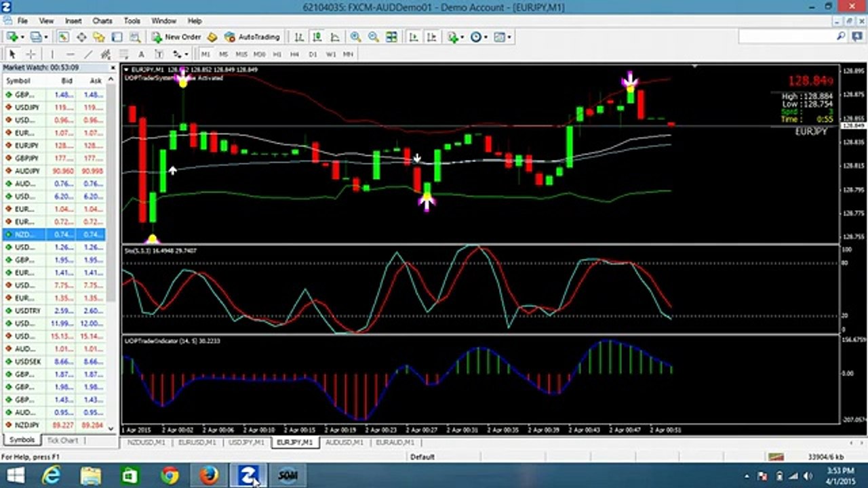Open Internet Explorer from the taskbar
Image resolution: width=868 pixels, height=488 pixels.
tap(51, 476)
